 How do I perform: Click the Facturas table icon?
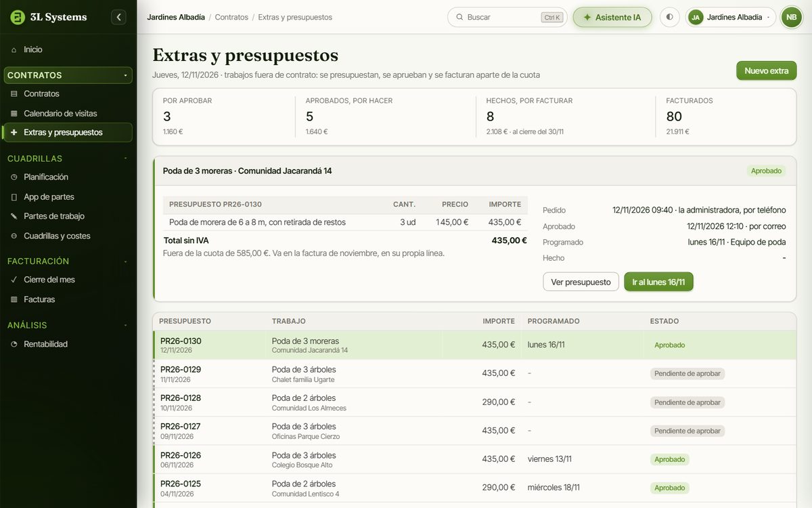pos(14,299)
